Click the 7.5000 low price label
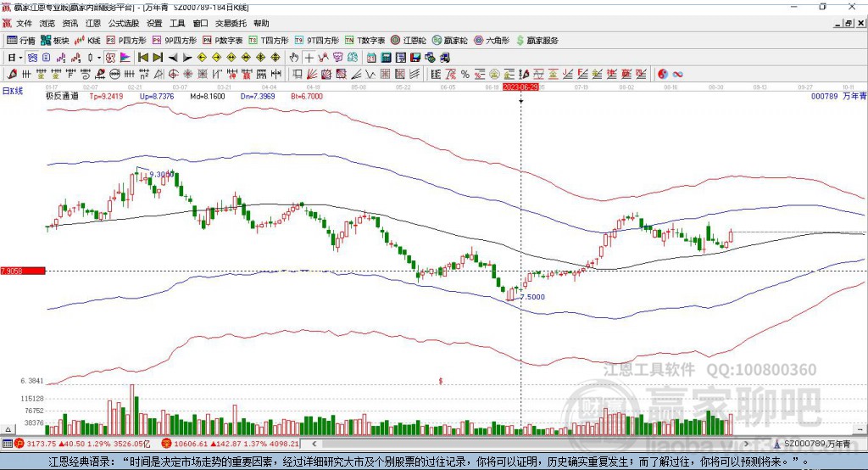The image size is (868, 470). pos(532,297)
